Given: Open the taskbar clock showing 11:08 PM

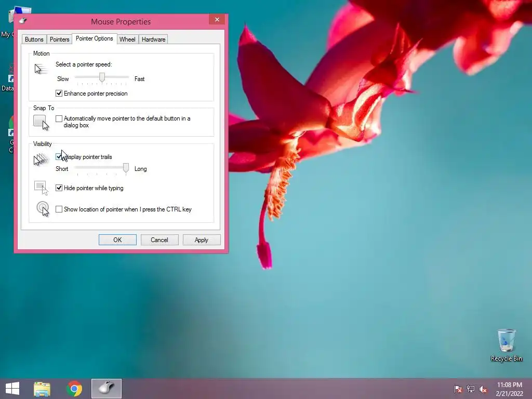Looking at the screenshot, I should point(509,389).
